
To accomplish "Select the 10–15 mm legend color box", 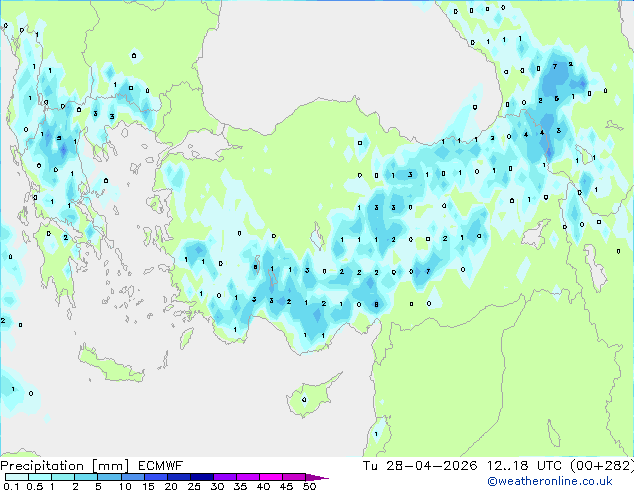I will coord(133,477).
